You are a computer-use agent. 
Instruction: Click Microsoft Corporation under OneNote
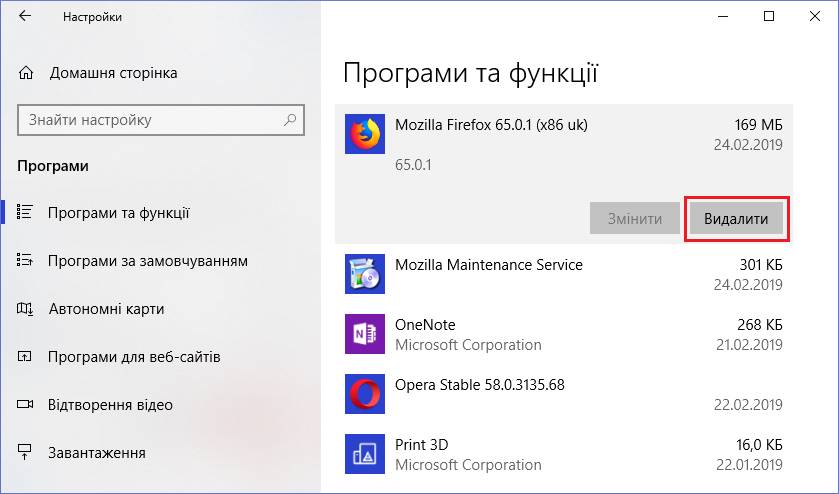(x=468, y=344)
